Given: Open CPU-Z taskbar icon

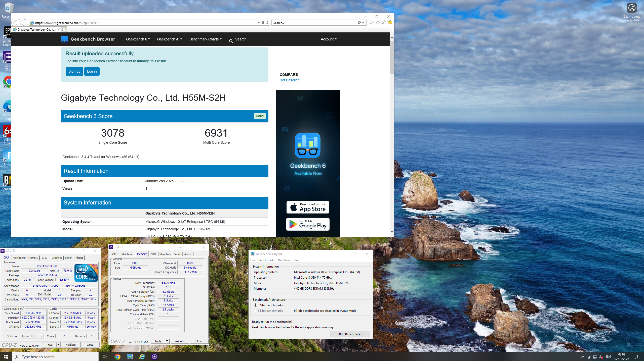Looking at the screenshot, I should tap(154, 356).
